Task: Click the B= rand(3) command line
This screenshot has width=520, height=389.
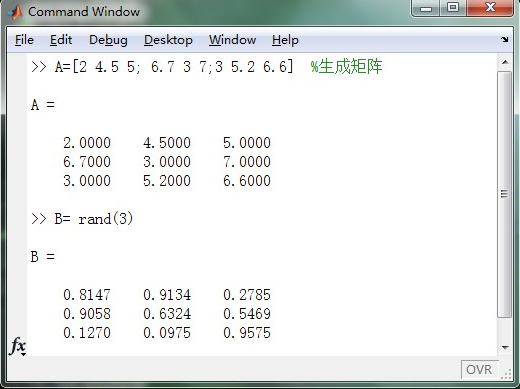Action: (82, 219)
